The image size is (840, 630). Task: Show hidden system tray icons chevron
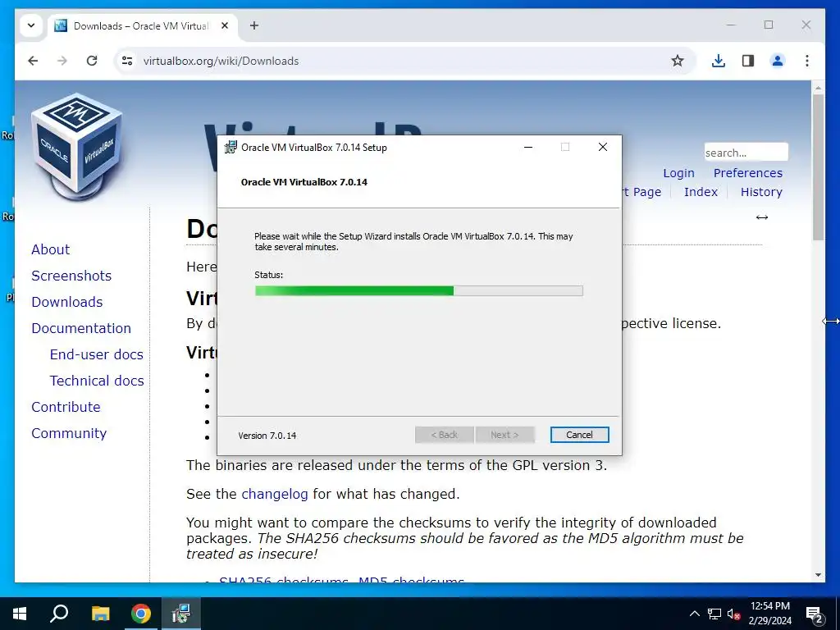click(694, 614)
